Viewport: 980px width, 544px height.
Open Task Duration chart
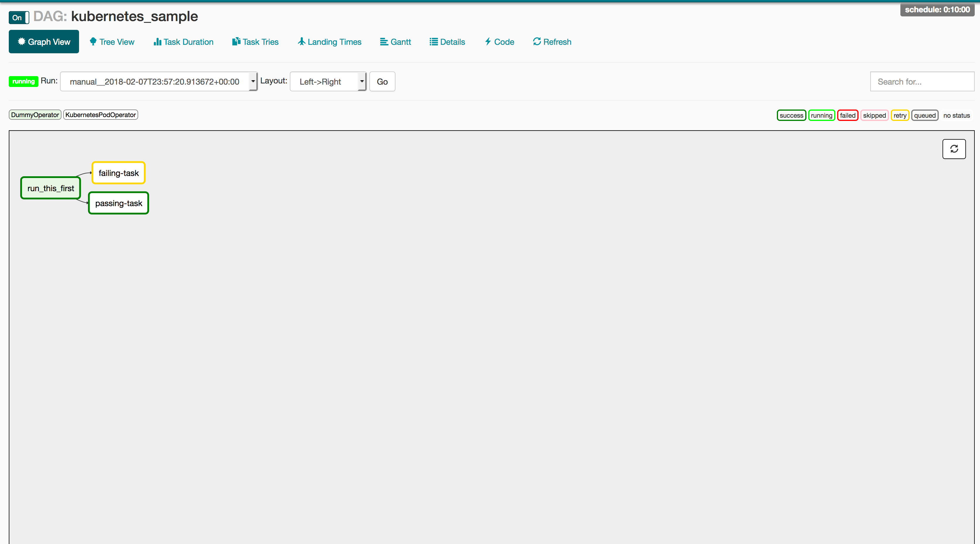[x=183, y=42]
